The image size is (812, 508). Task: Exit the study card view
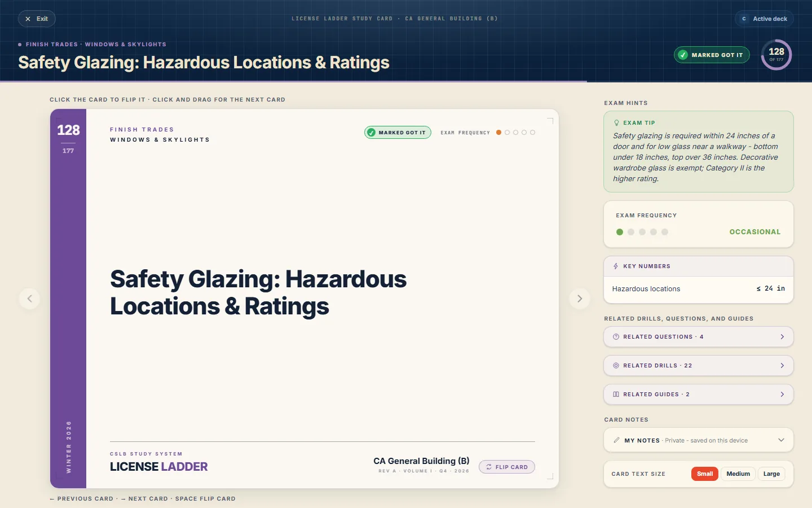[37, 19]
